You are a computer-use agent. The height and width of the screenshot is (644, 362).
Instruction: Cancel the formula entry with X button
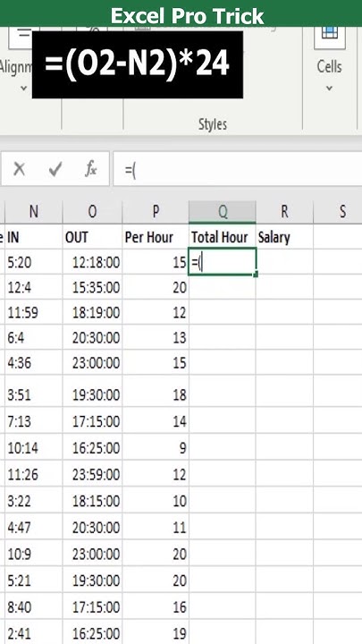(x=19, y=169)
